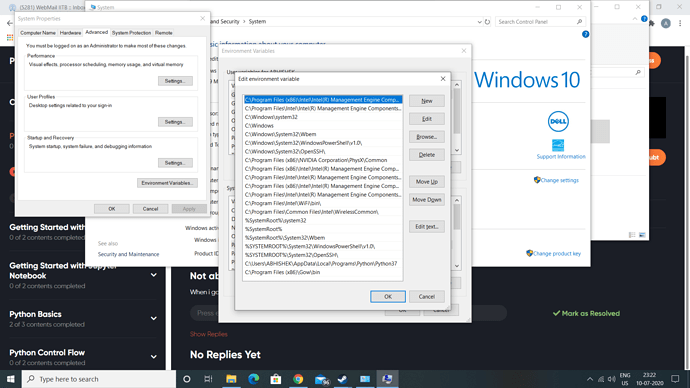Click Mark as Resolved
690x388 pixels.
586,314
